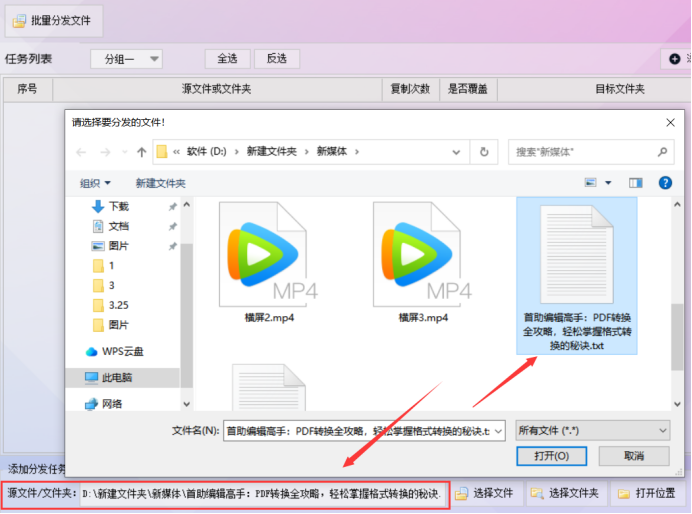The image size is (692, 514).
Task: Click the 是否覆盖 column header
Action: pyautogui.click(x=467, y=89)
